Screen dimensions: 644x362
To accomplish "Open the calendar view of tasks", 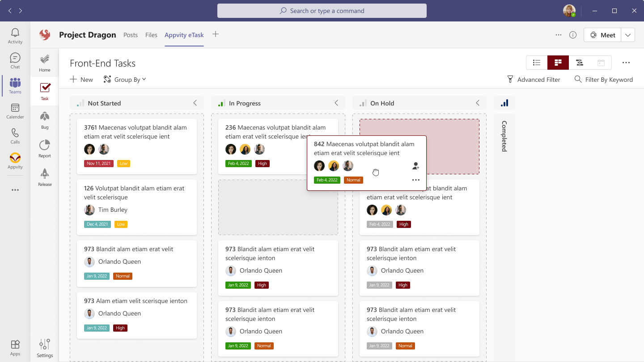I will (601, 63).
